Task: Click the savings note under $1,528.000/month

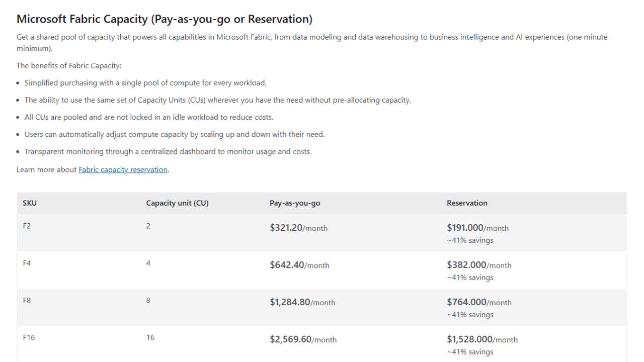Action: [x=470, y=352]
